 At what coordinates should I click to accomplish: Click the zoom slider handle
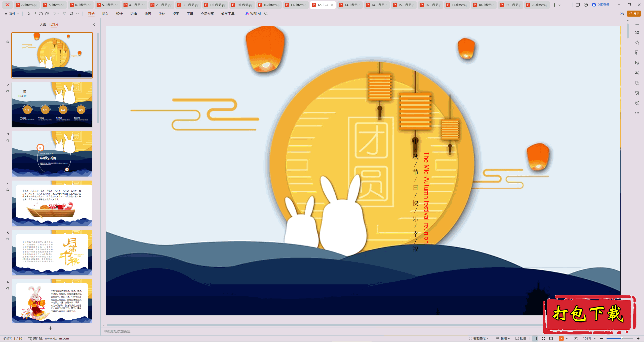[622, 338]
